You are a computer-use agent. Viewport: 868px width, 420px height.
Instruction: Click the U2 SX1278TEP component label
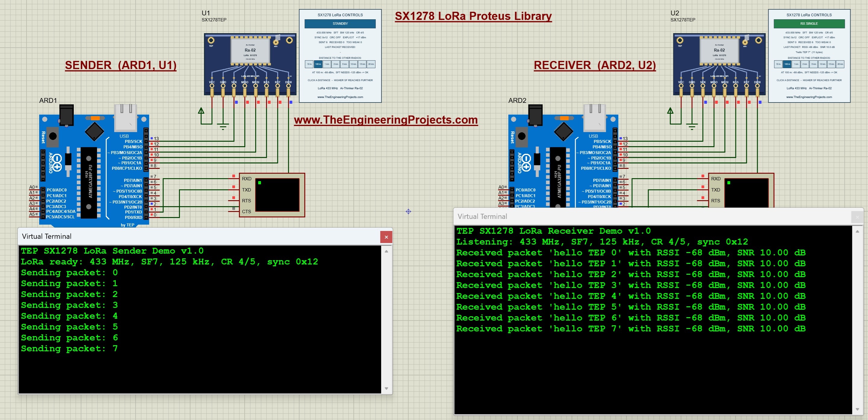[683, 20]
